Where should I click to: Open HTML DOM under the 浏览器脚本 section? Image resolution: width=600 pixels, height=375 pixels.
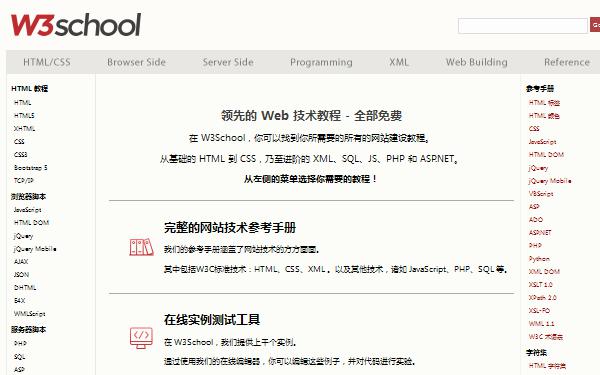pyautogui.click(x=31, y=222)
